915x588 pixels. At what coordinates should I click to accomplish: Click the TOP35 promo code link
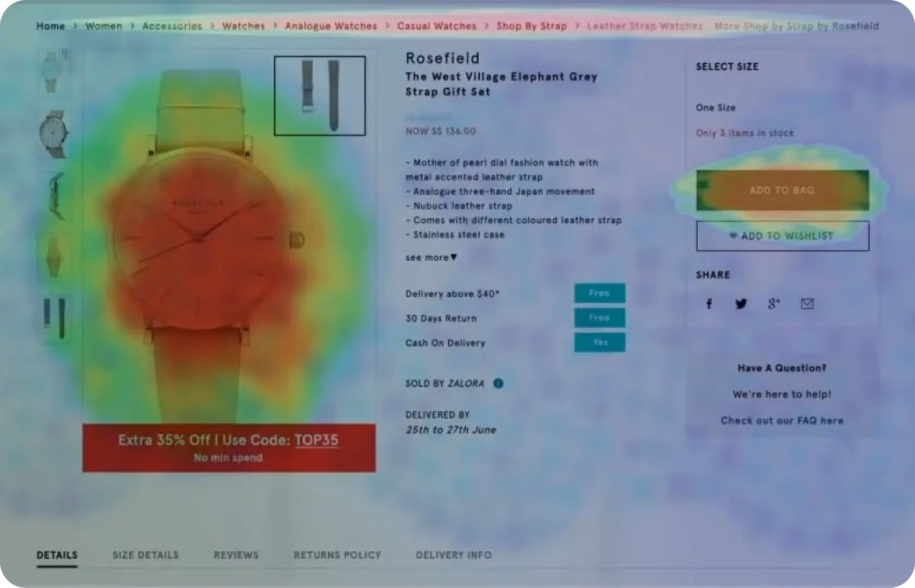(x=316, y=440)
